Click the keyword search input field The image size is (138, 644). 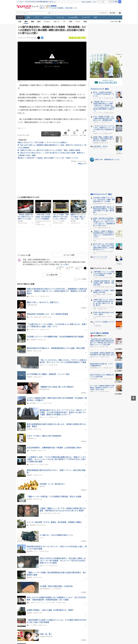pos(32,13)
